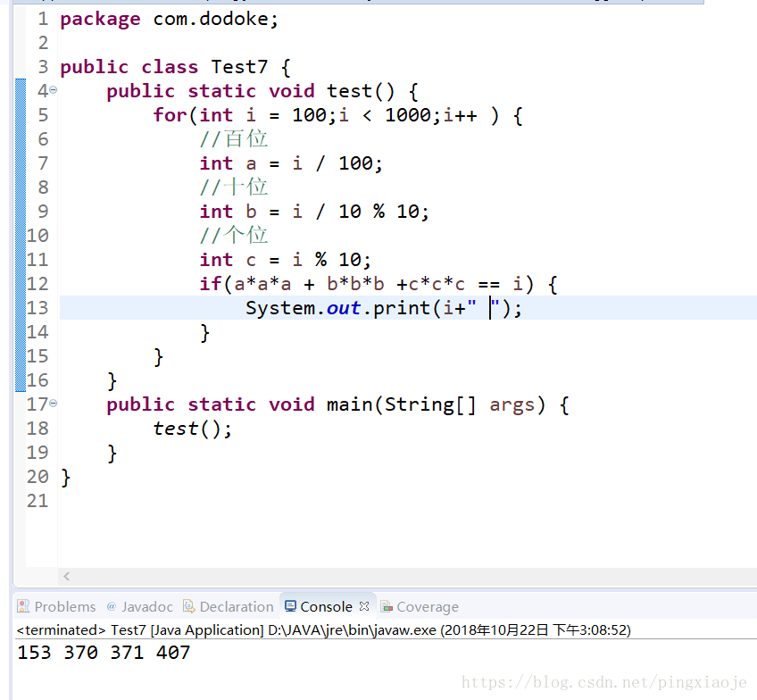The width and height of the screenshot is (757, 700).
Task: Click line number 1 in the gutter
Action: (44, 19)
